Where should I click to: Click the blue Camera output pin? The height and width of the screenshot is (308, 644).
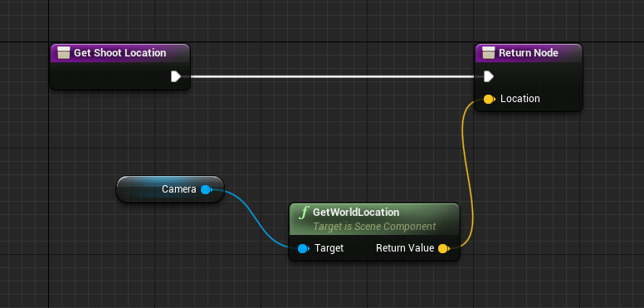pyautogui.click(x=206, y=189)
